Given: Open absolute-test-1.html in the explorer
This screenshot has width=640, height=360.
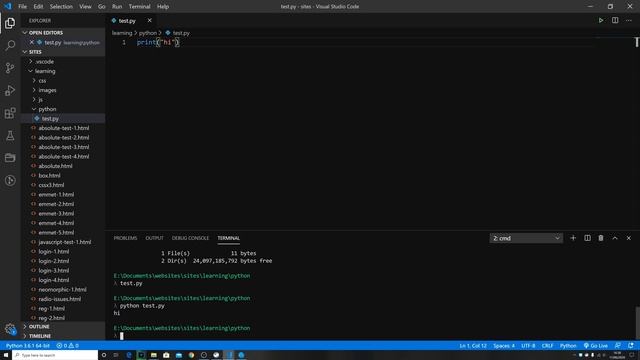Looking at the screenshot, I should 63,128.
